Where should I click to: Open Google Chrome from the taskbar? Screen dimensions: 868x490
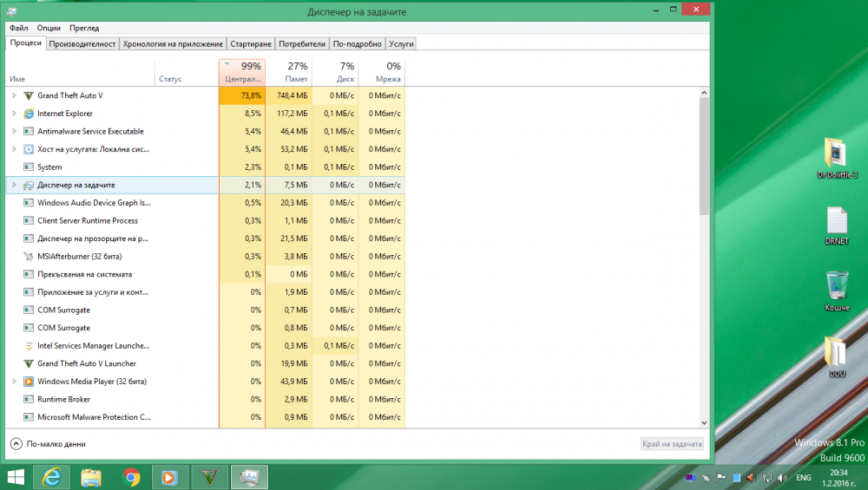[131, 477]
